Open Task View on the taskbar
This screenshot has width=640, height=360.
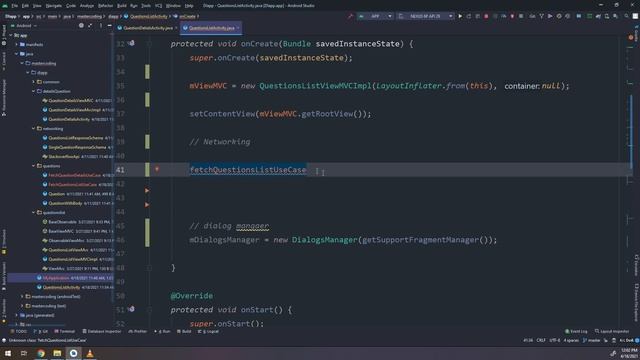click(24, 353)
